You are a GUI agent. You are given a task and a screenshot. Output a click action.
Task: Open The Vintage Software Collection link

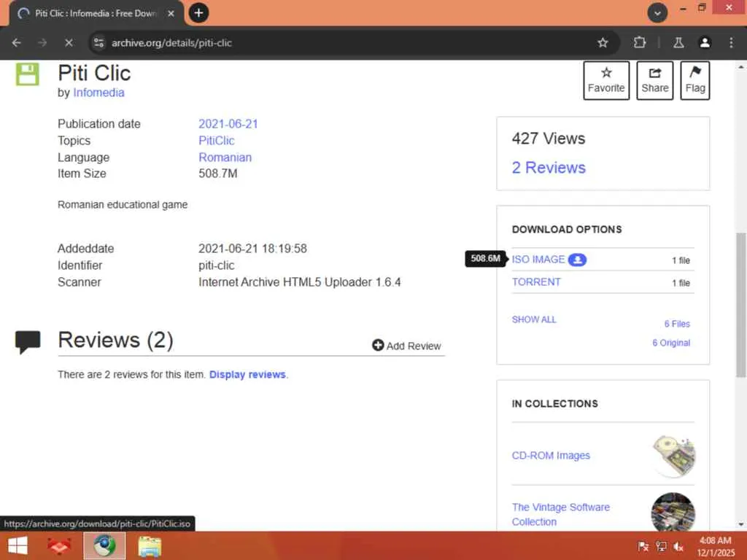point(561,514)
